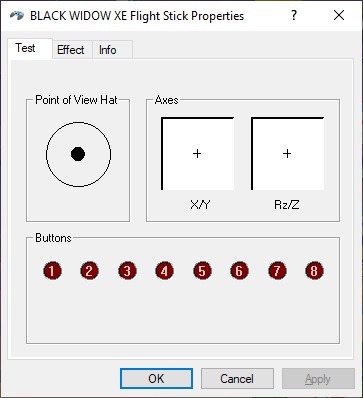Click the Rz/Z axis crosshair

[x=287, y=153]
